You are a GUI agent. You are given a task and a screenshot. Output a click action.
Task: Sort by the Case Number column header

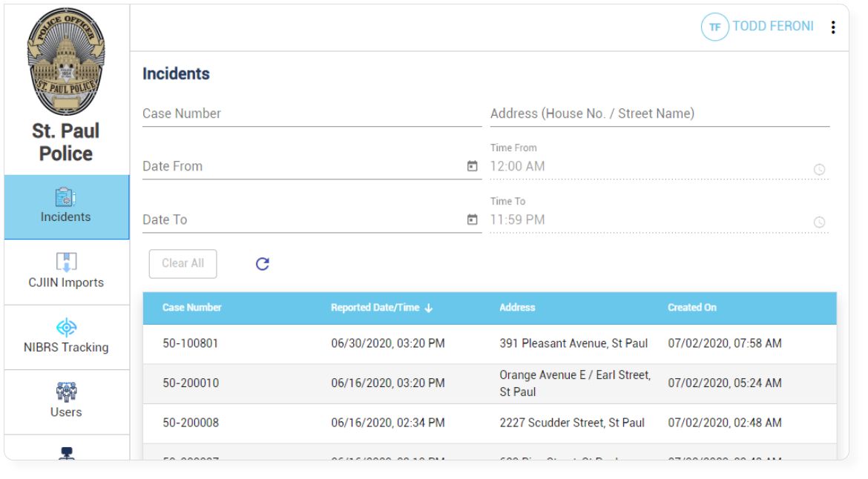[x=191, y=308]
